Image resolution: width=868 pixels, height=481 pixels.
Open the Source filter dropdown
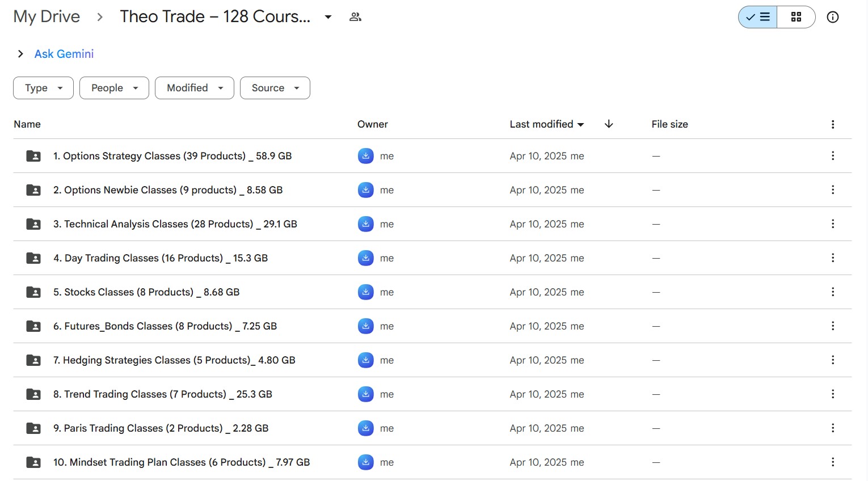(275, 88)
